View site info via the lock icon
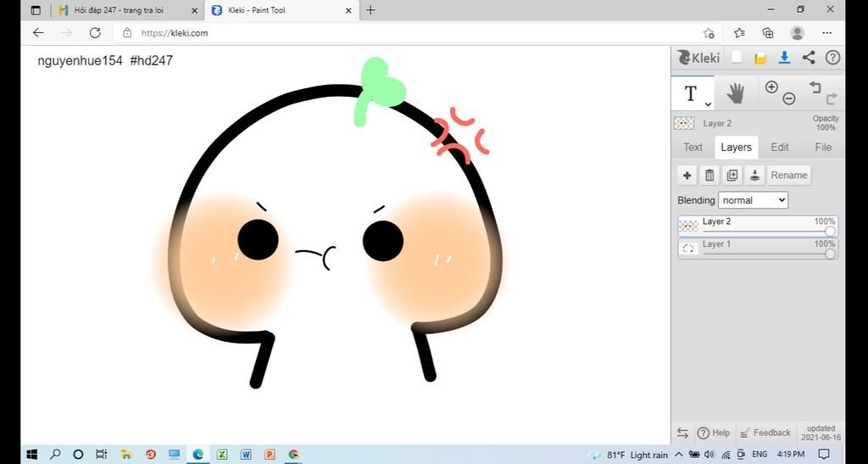Viewport: 868px width, 464px height. click(x=127, y=33)
